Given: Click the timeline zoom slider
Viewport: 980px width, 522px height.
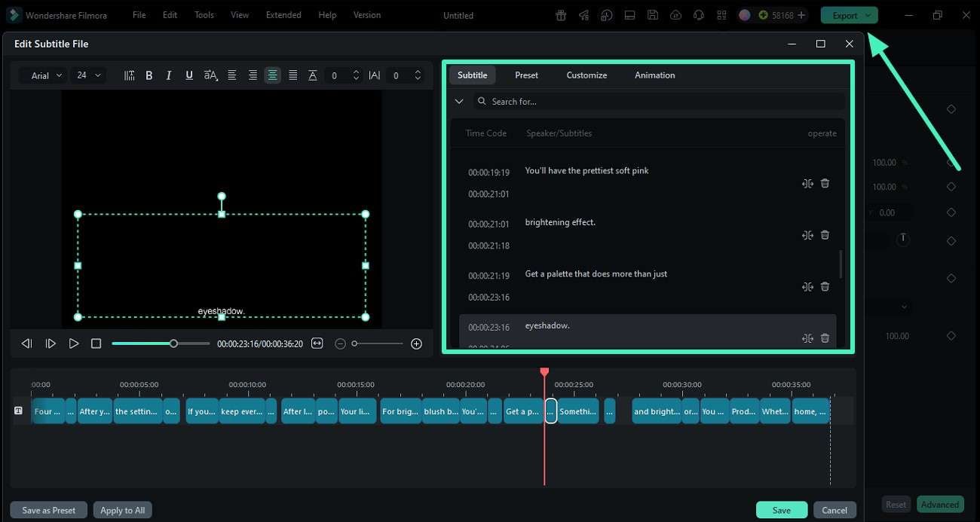Looking at the screenshot, I should pos(377,343).
